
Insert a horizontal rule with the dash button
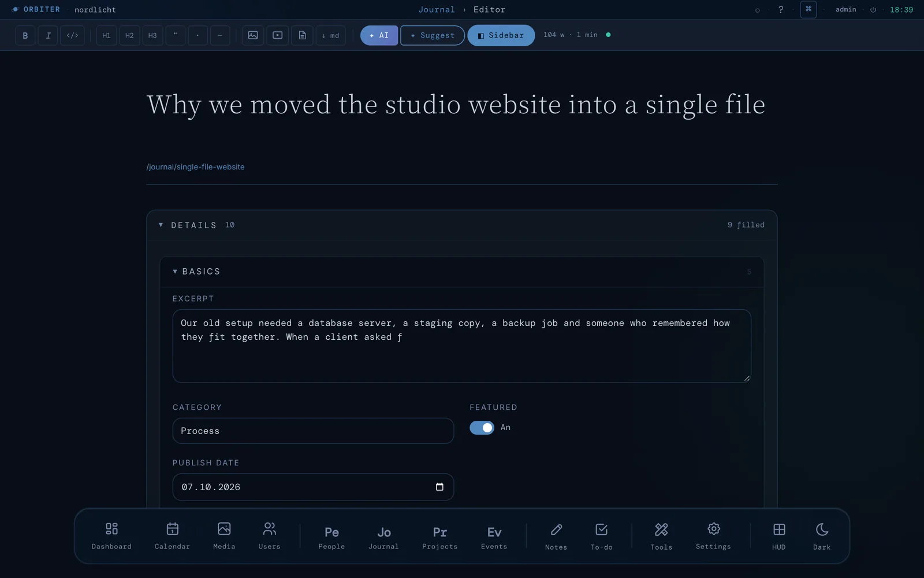[220, 35]
